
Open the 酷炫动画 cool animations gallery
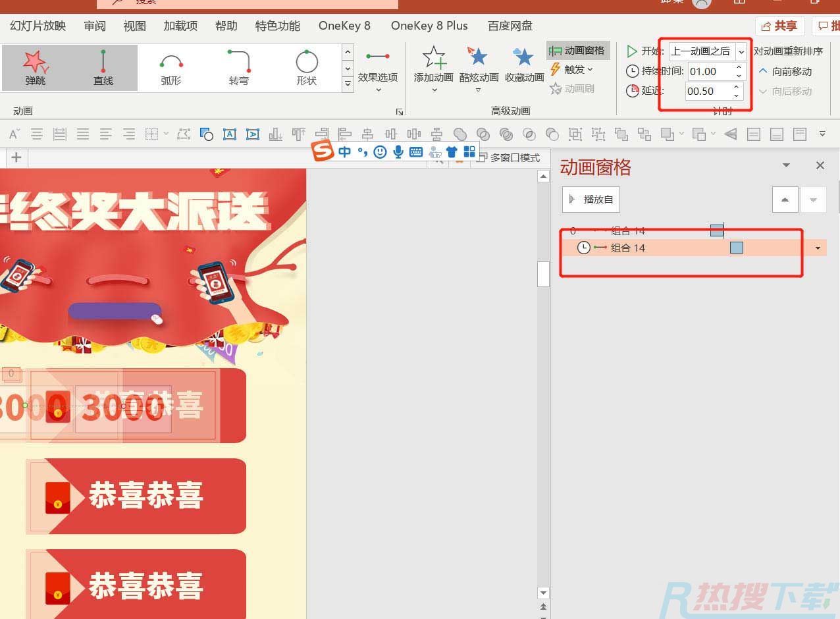coord(479,66)
